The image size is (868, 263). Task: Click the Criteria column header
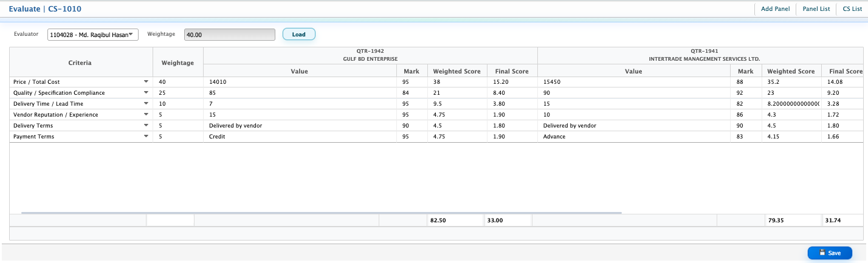81,63
